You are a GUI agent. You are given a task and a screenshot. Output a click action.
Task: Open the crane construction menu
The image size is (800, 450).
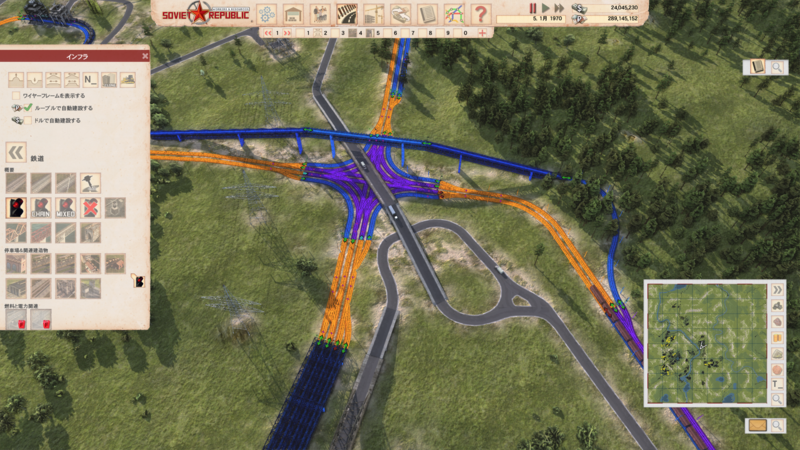tap(374, 13)
